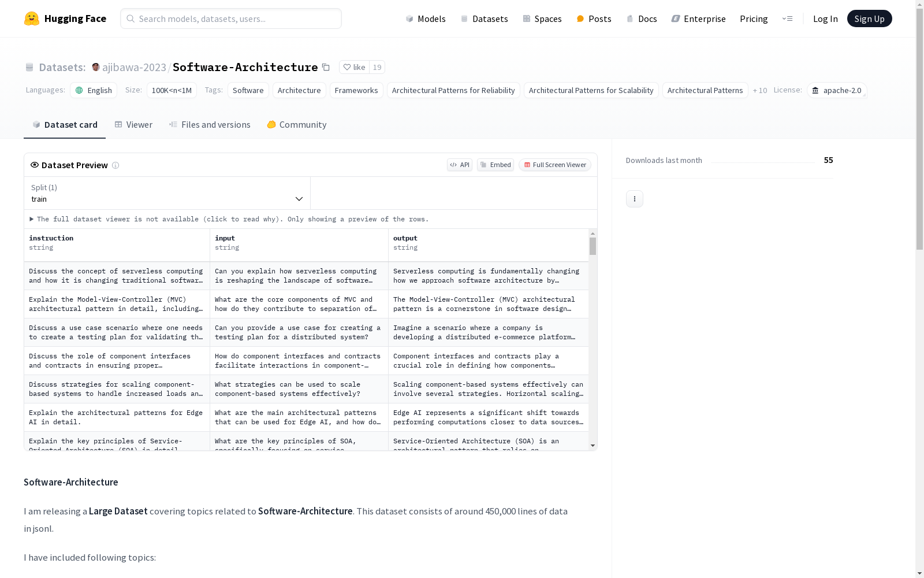The width and height of the screenshot is (924, 578).
Task: Click the 100K<n<1M size tag
Action: click(x=172, y=90)
